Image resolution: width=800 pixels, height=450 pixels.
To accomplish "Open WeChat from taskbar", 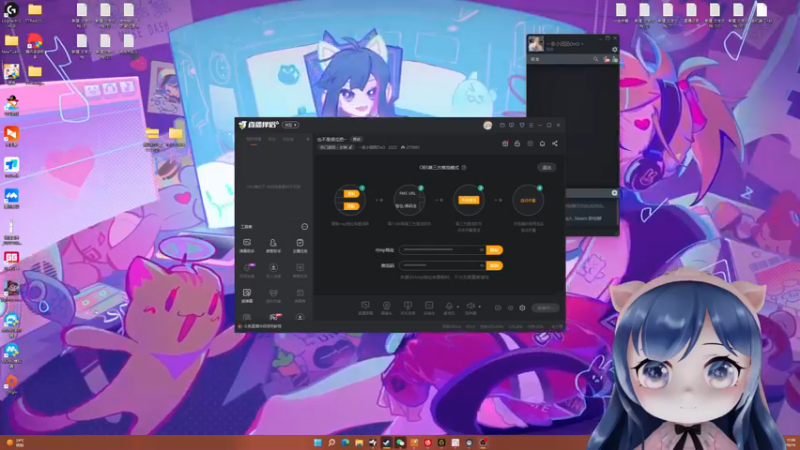I will point(400,442).
